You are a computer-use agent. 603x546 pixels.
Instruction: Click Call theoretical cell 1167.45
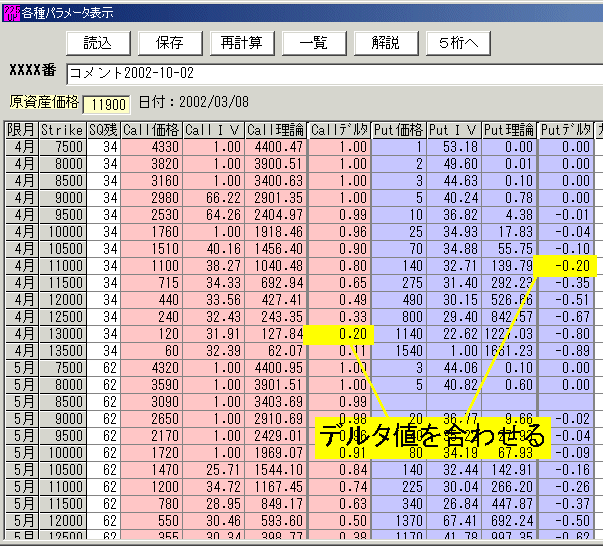276,487
